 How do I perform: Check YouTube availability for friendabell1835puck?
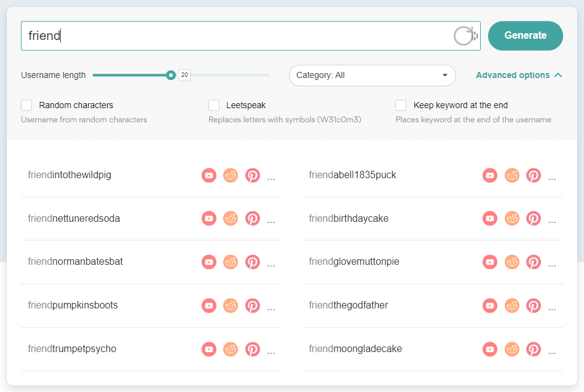pos(490,175)
